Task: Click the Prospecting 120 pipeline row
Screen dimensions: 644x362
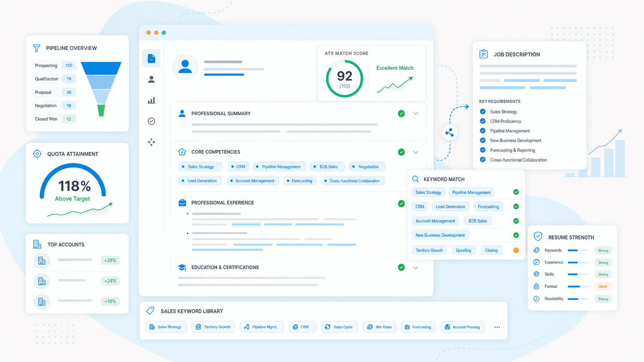Action: 54,65
